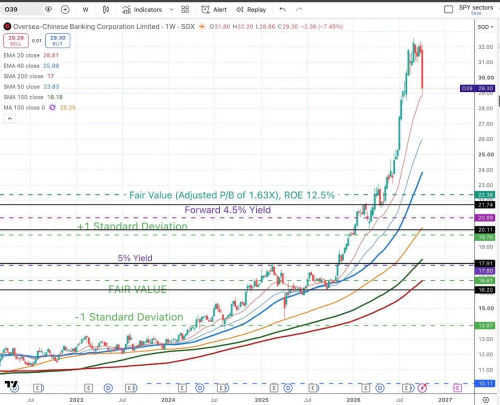
Task: Select the SMA 200 close legend row
Action: pos(29,76)
